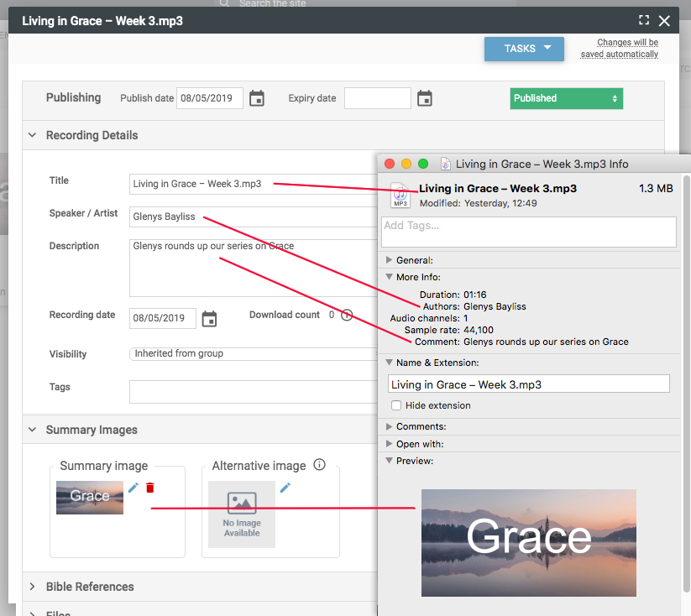Click the Speaker / Artist input field

point(254,217)
